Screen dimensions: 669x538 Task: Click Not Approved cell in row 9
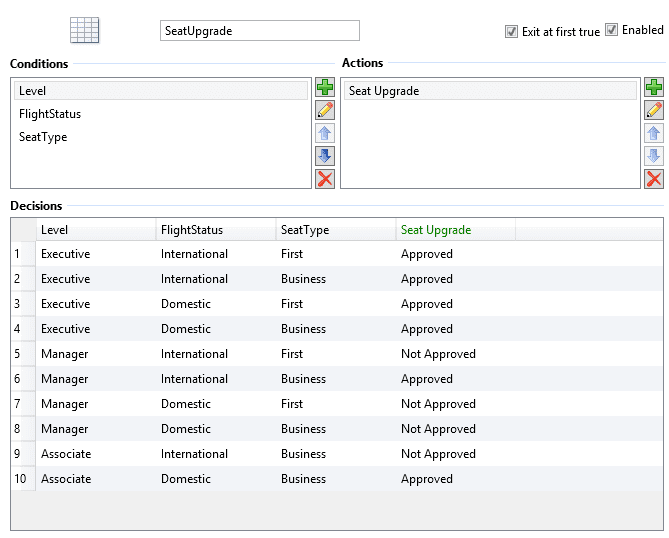438,454
